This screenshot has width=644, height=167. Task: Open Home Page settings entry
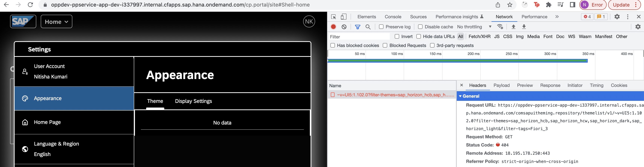(x=74, y=122)
